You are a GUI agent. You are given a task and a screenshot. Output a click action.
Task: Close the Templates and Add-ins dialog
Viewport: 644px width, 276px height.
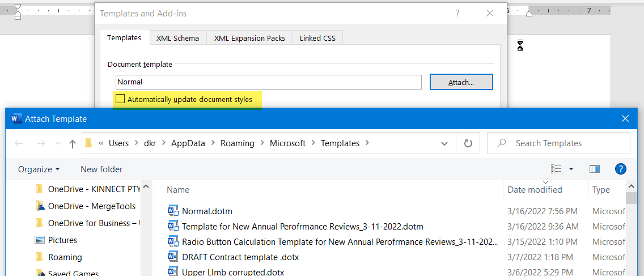click(x=490, y=13)
